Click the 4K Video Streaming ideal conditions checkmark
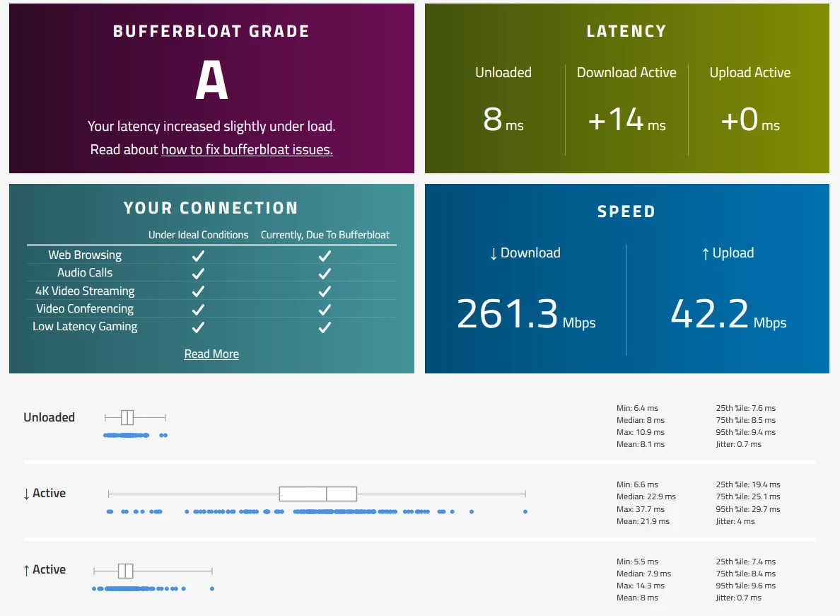The image size is (840, 616). point(198,291)
